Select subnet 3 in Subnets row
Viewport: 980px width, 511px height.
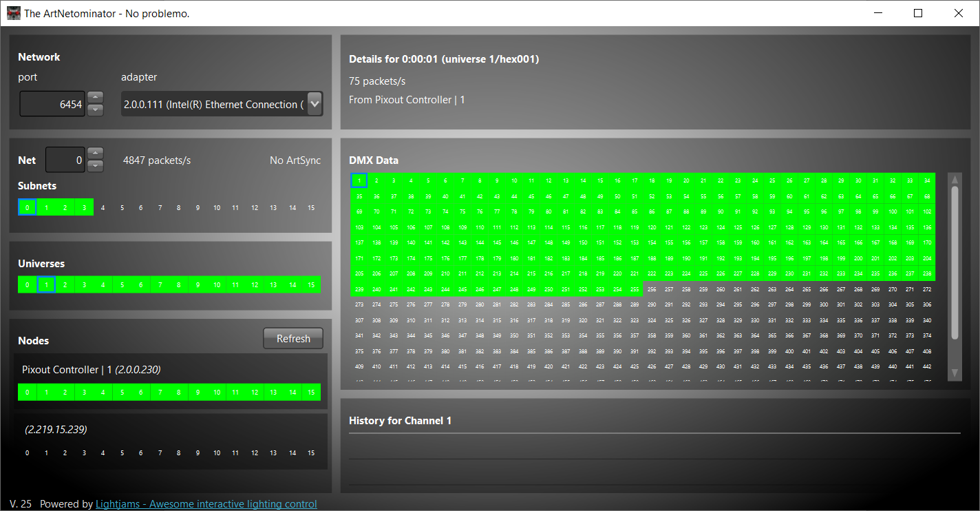tap(84, 207)
